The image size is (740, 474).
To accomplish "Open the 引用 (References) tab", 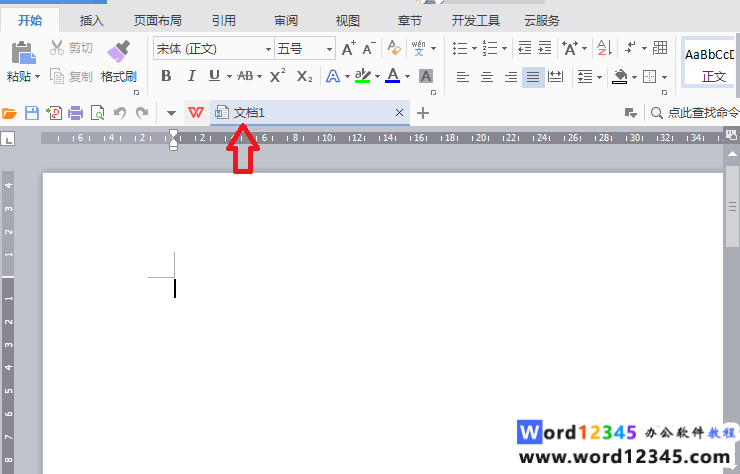I will (224, 20).
